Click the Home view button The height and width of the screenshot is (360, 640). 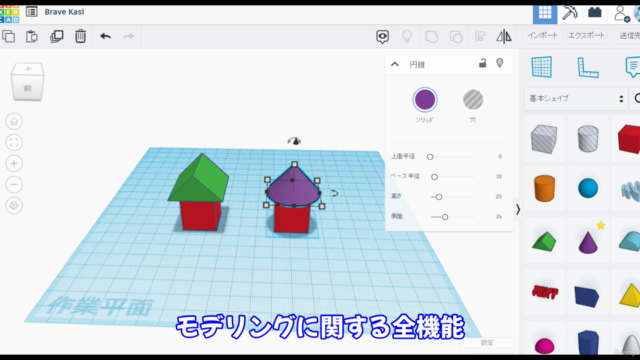coord(14,121)
